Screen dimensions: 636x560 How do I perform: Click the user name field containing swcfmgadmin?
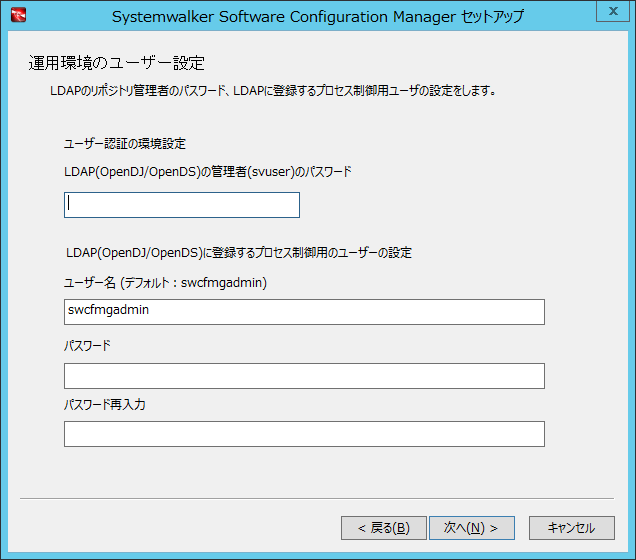[304, 312]
